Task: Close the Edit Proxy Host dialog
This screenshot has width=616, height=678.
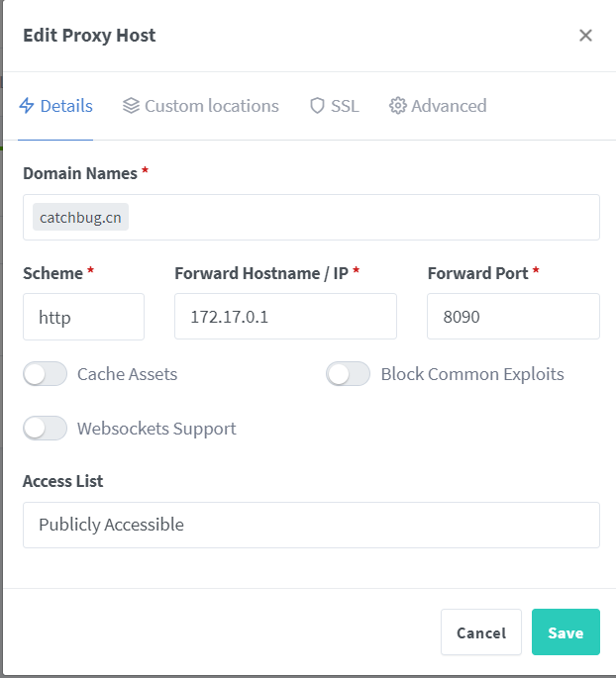Action: pos(585,36)
